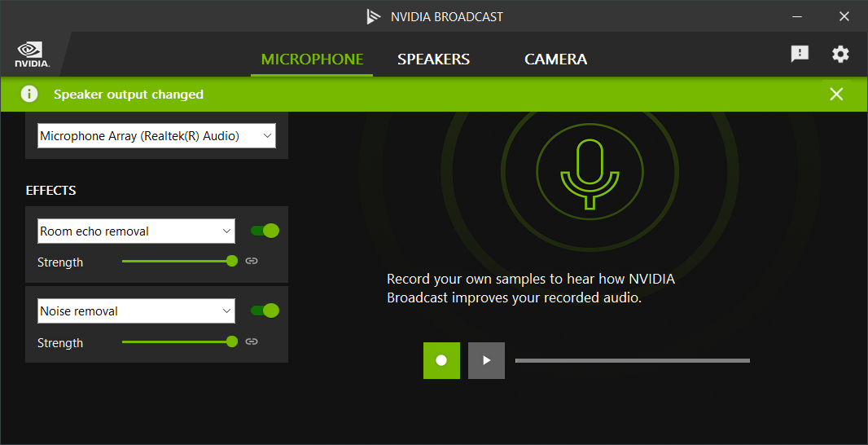Viewport: 868px width, 445px height.
Task: Click the Speaker output changed message
Action: (129, 95)
